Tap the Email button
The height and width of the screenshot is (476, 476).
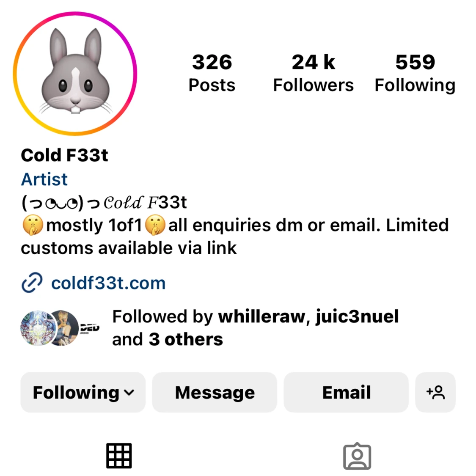click(346, 392)
